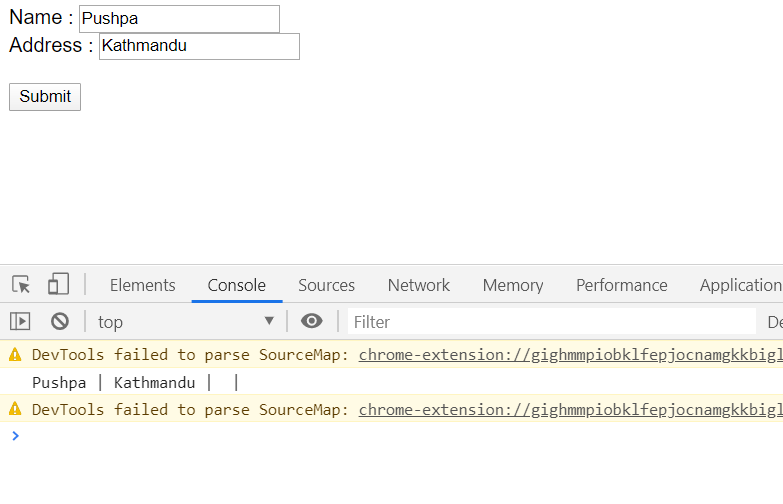Click the second SourceMap warning triangle icon

(x=15, y=409)
